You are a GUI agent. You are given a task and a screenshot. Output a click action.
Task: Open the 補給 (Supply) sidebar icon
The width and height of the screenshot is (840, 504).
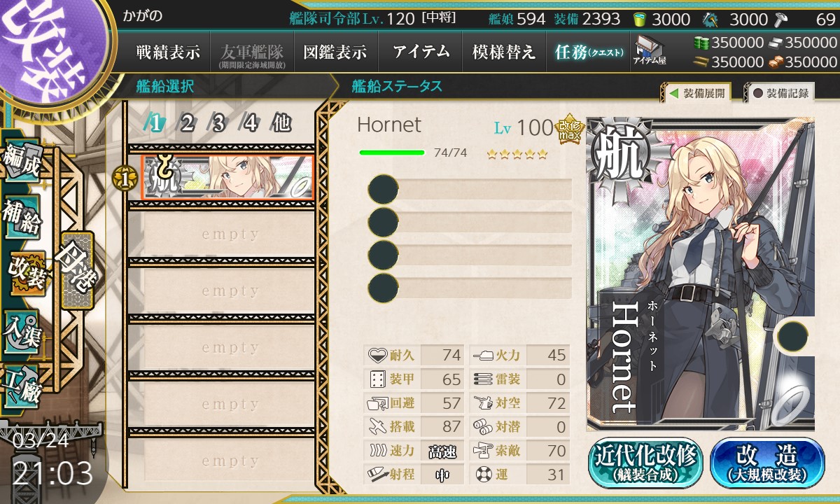pos(22,218)
